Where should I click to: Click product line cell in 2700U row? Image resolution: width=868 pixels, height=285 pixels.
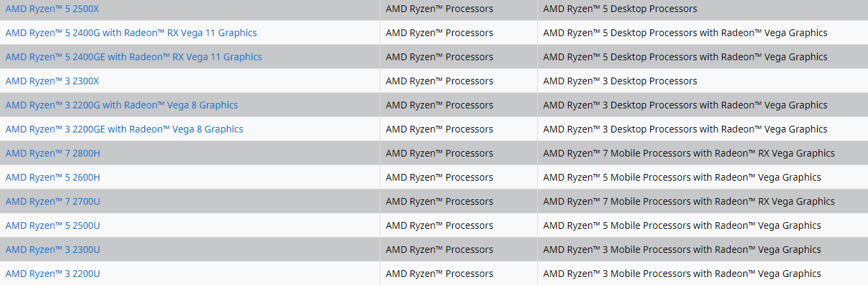(x=689, y=201)
